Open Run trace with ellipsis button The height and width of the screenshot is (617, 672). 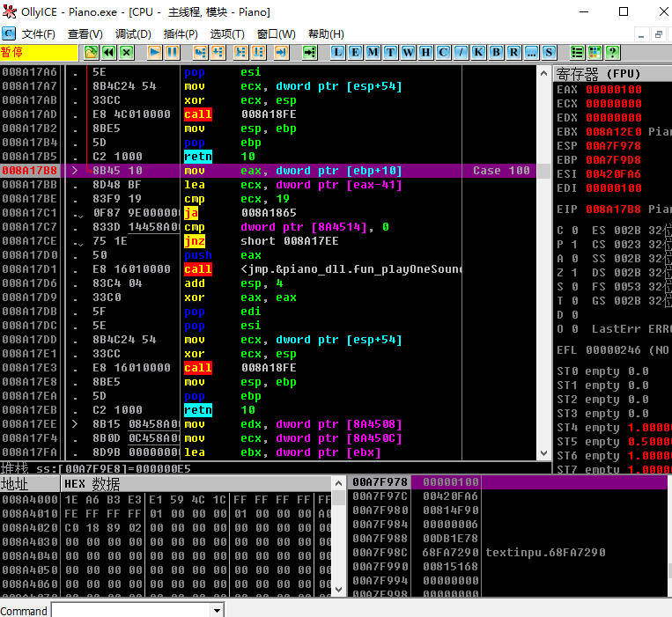pos(531,53)
